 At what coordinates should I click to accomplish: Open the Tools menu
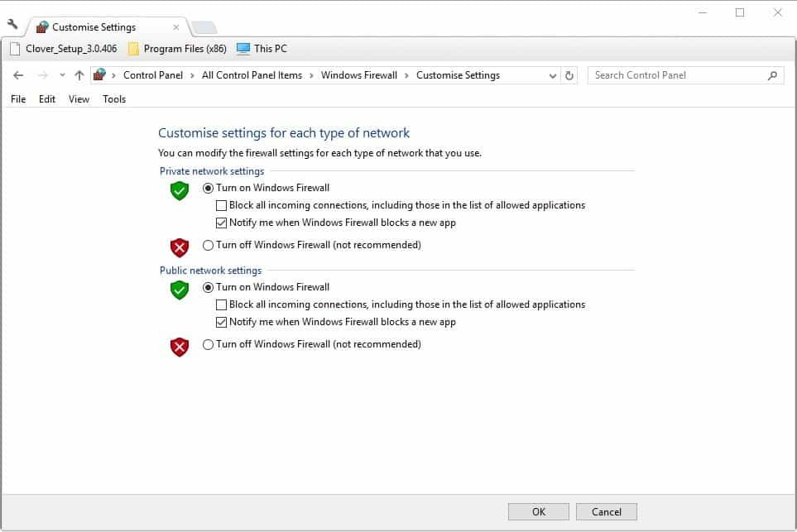(114, 99)
